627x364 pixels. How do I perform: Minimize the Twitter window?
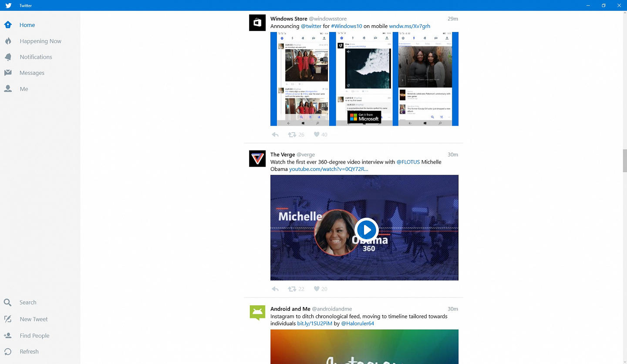click(588, 6)
